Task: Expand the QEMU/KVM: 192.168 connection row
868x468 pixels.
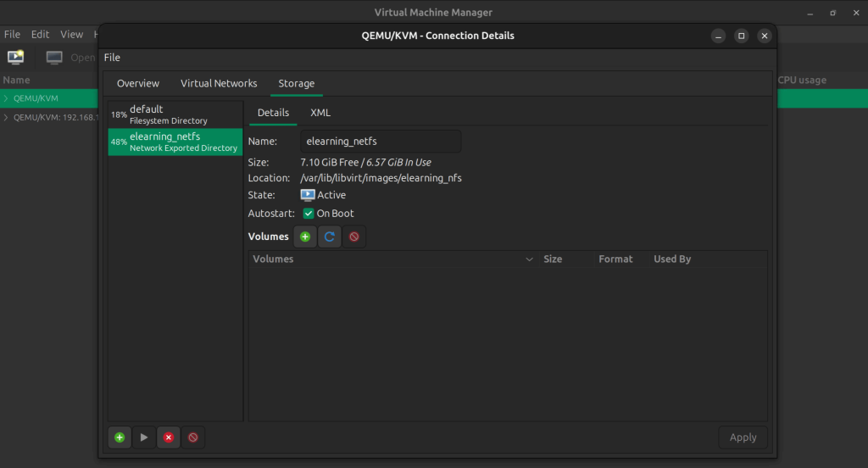Action: pos(6,117)
